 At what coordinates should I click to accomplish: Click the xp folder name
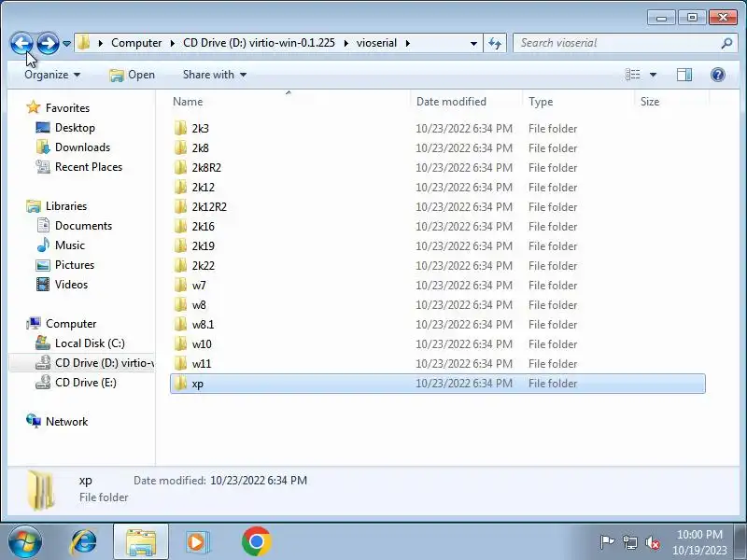click(x=197, y=384)
